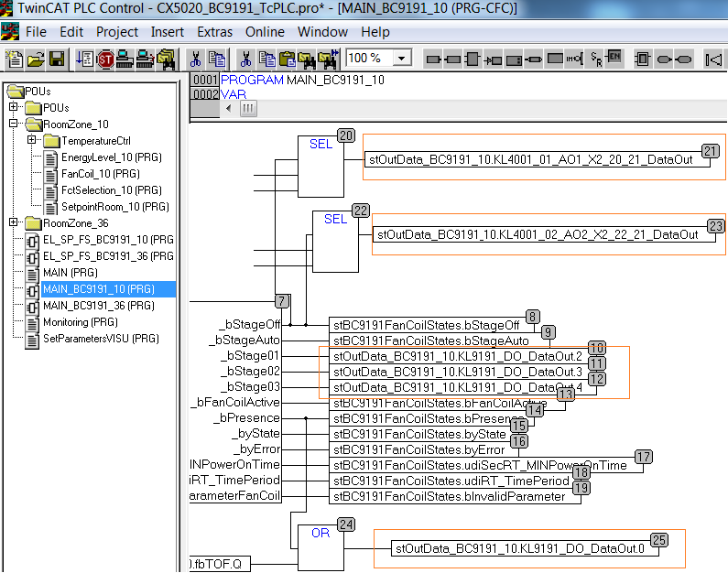Expand the TemperatureCtrl folder node

[31, 140]
